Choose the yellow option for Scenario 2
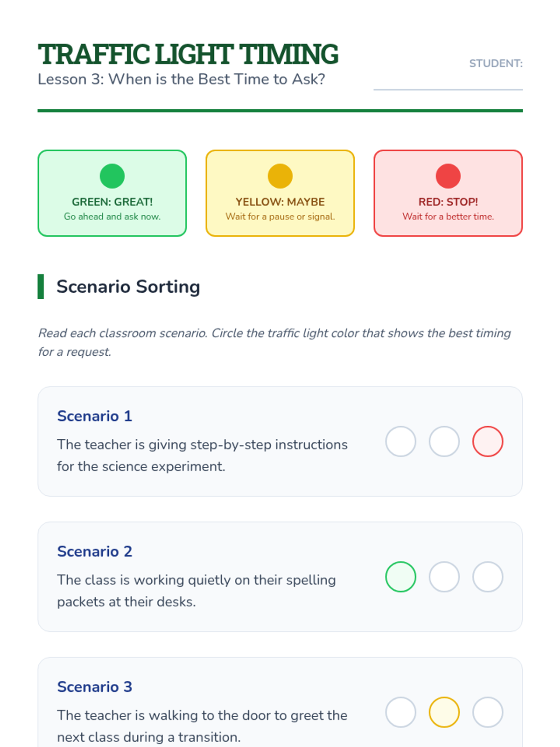This screenshot has width=560, height=747. [444, 577]
